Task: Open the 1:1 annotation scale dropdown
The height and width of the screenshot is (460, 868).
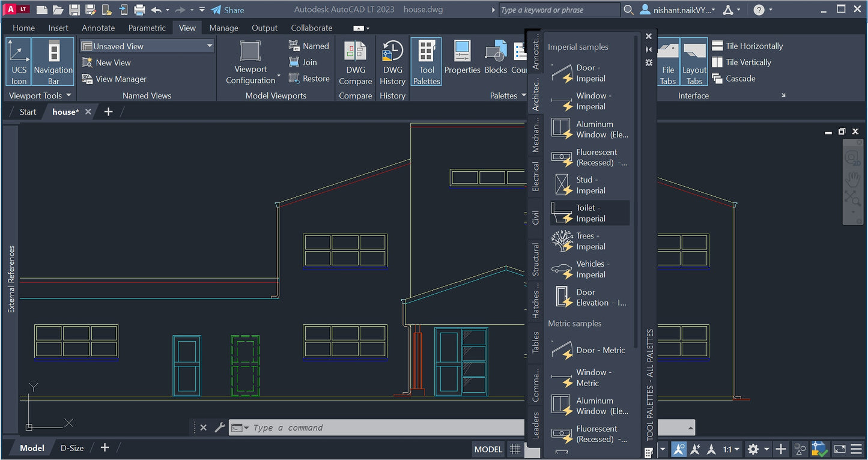Action: coord(730,449)
